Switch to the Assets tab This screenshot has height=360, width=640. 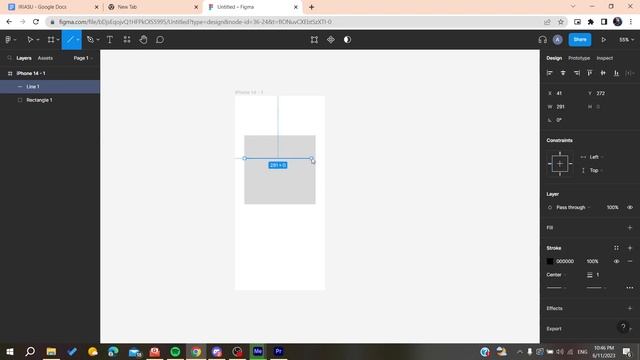pyautogui.click(x=45, y=58)
